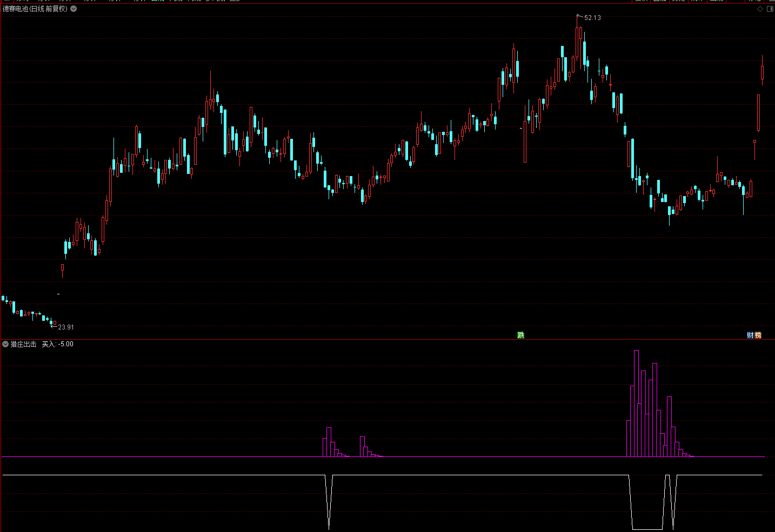Screen dimensions: 775x532
Task: Open dropdown next to 德赛电池 chart title
Action: point(74,9)
